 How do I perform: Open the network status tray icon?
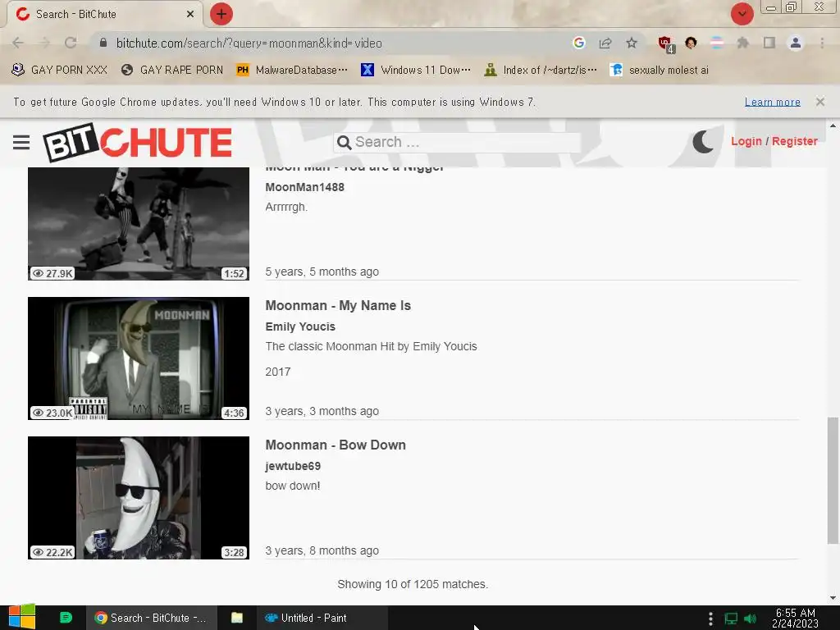pos(731,619)
